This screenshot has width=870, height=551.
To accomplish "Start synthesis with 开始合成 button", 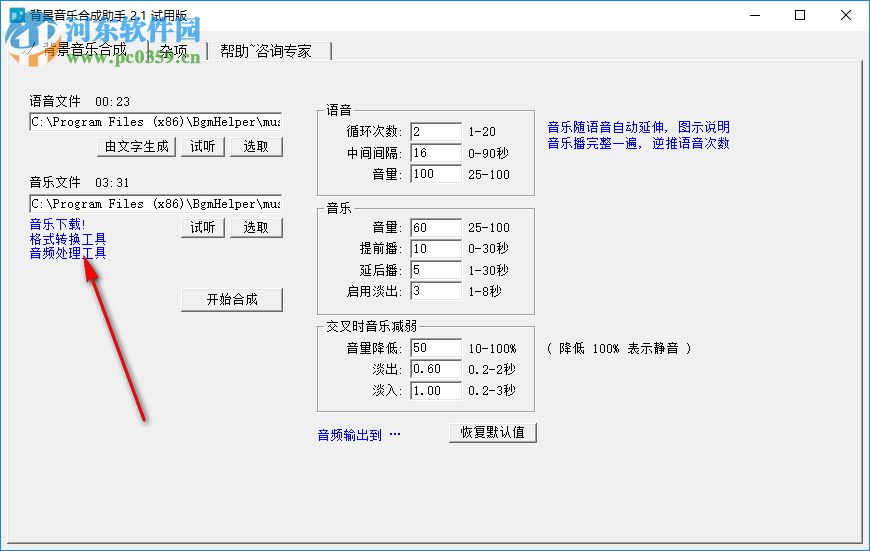I will click(x=232, y=300).
